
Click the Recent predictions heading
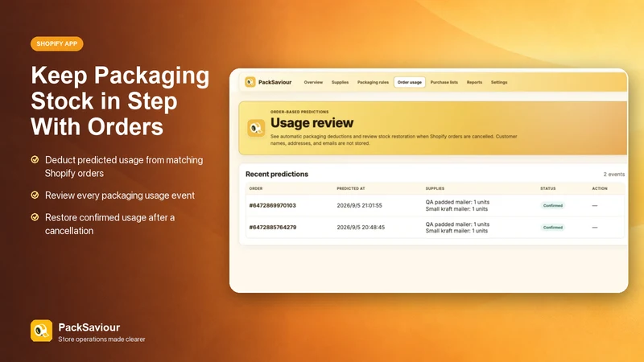point(277,174)
